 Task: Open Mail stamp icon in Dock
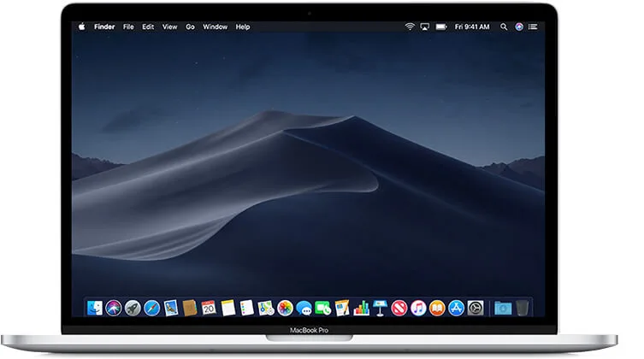click(171, 308)
